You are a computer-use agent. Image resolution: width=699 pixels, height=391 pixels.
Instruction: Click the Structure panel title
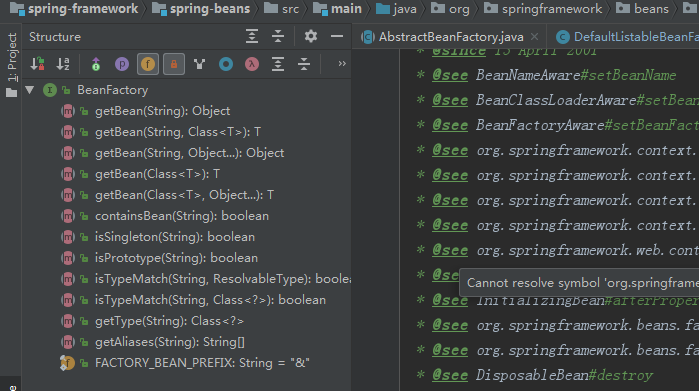click(x=55, y=37)
